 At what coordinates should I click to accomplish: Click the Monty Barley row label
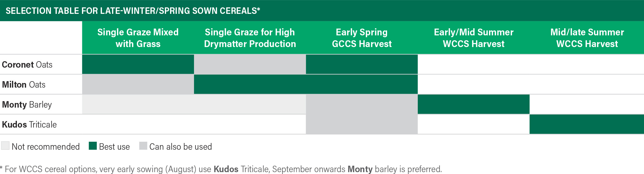tap(27, 105)
